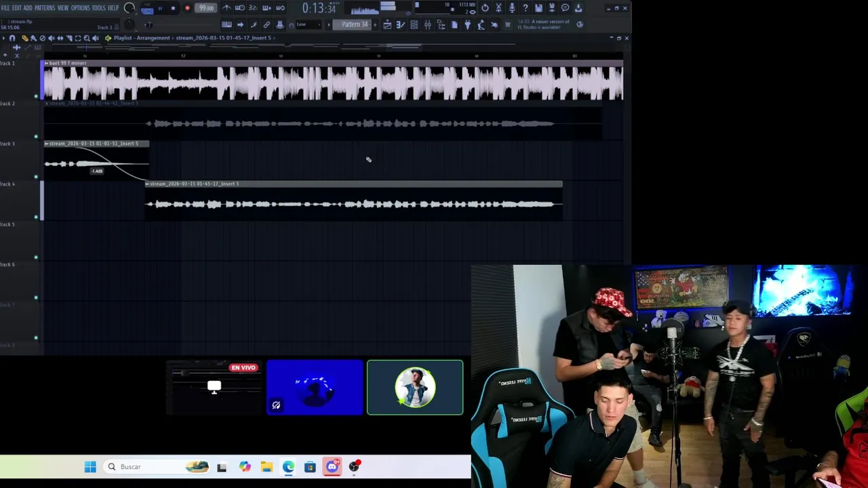Select the playlist delete tool
Image resolution: width=868 pixels, height=488 pixels.
coord(42,38)
